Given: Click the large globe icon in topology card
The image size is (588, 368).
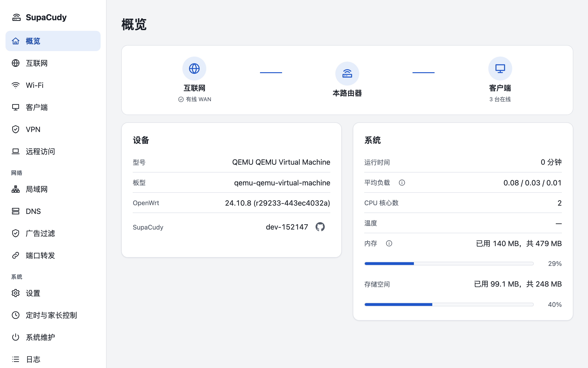Looking at the screenshot, I should (x=194, y=69).
